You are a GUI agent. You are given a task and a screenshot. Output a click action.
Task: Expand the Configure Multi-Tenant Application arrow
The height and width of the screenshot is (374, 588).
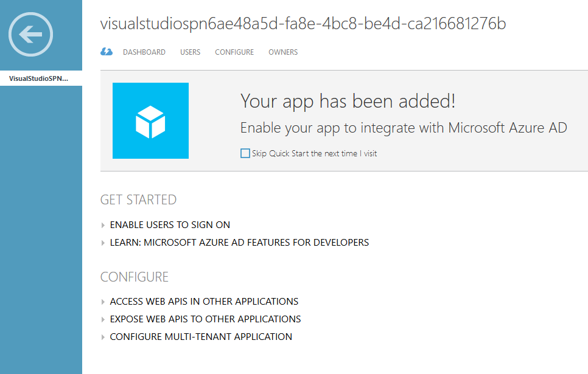pos(103,337)
